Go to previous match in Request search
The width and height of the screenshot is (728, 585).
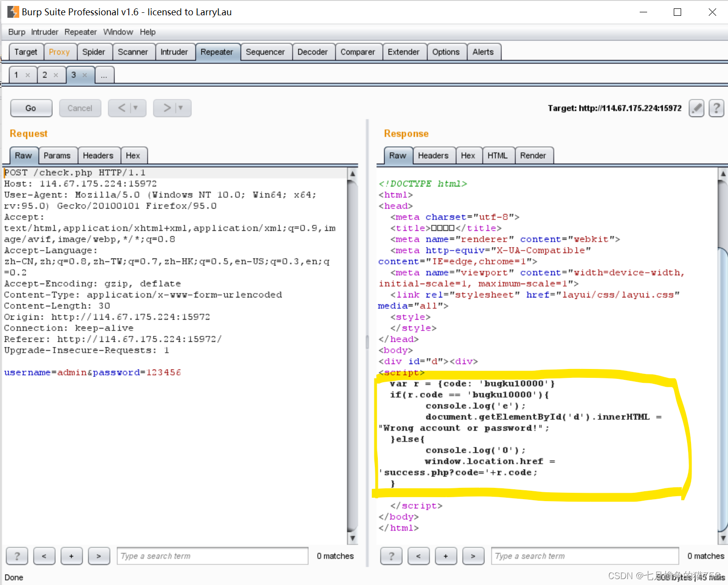[44, 556]
